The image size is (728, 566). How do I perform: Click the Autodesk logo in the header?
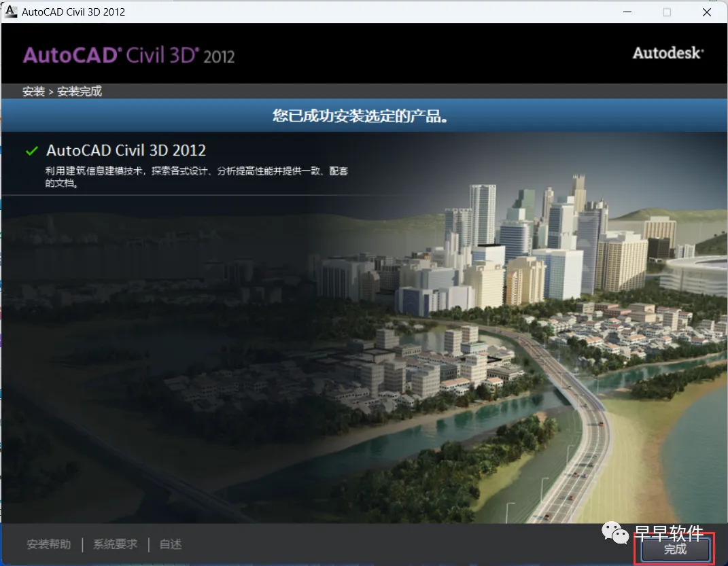click(668, 53)
